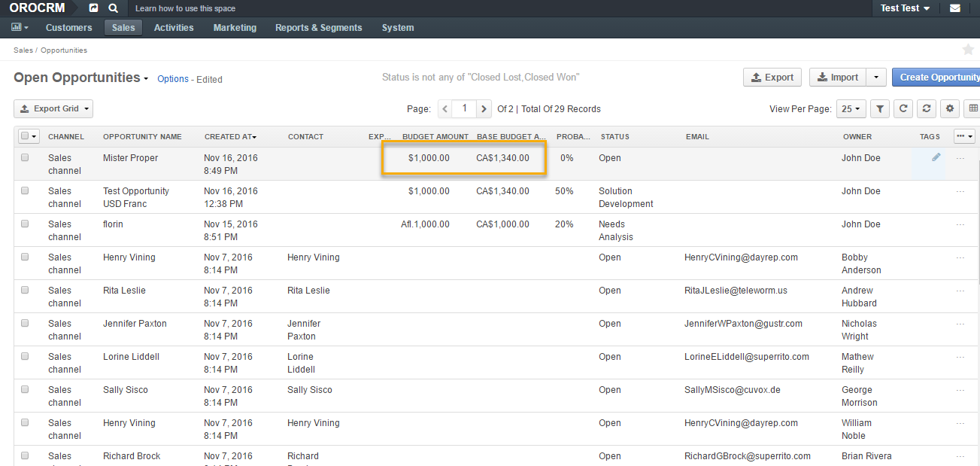Expand the Import button dropdown arrow
The width and height of the screenshot is (980, 466).
point(876,78)
